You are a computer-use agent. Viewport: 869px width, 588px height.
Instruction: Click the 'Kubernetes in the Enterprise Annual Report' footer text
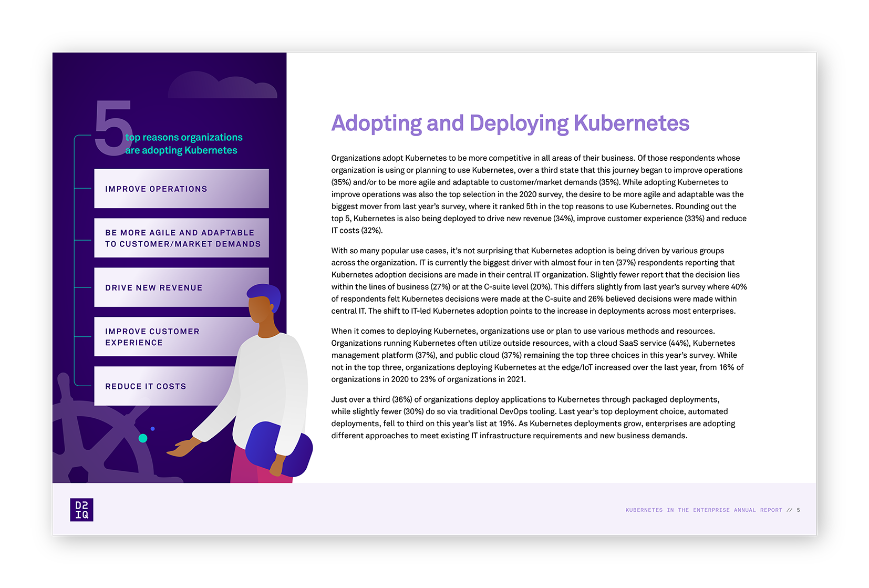[704, 510]
